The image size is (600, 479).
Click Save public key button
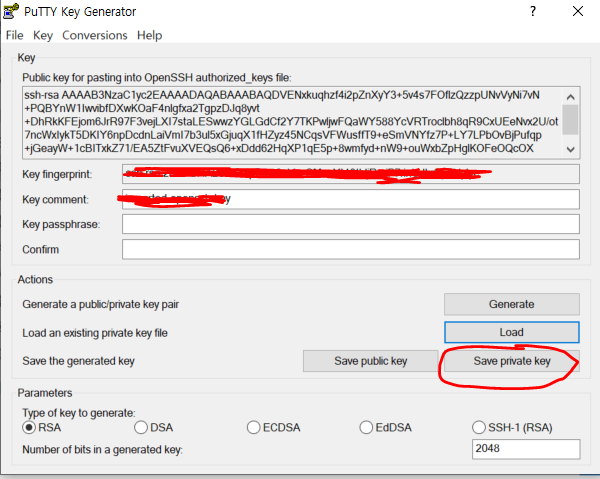point(370,361)
